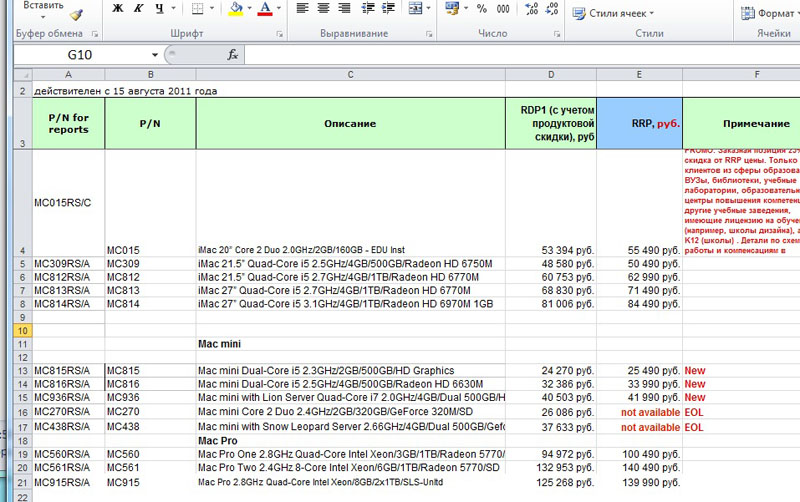Image resolution: width=800 pixels, height=502 pixels.
Task: Click the price cell 48 580 руб.
Action: 551,264
